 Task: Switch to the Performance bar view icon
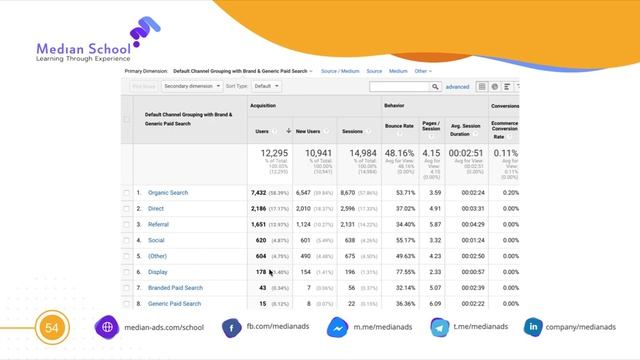pos(507,87)
